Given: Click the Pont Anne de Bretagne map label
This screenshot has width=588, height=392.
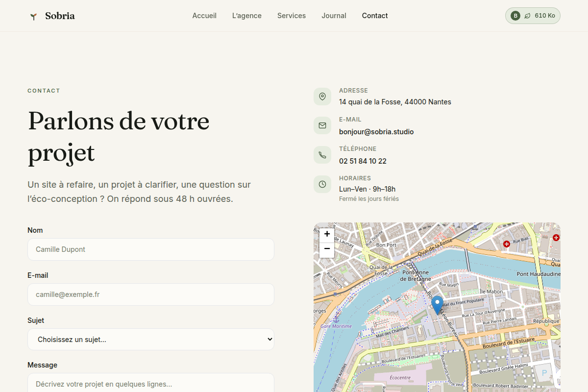Looking at the screenshot, I should click(416, 276).
